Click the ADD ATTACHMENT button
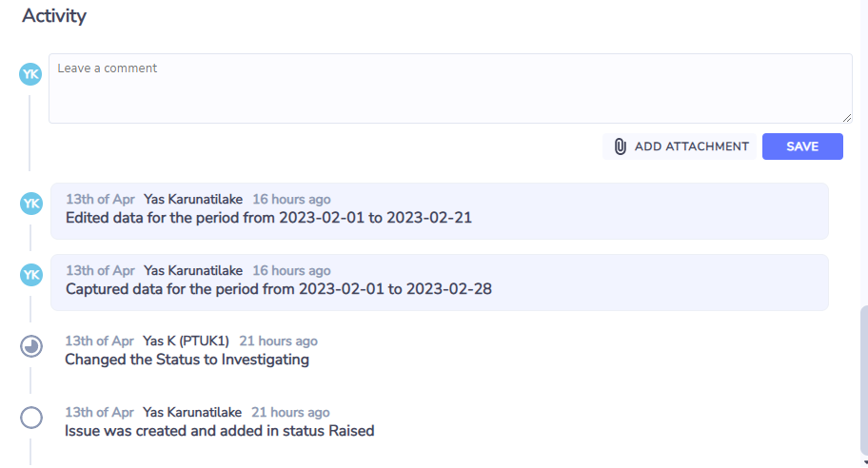 click(680, 146)
